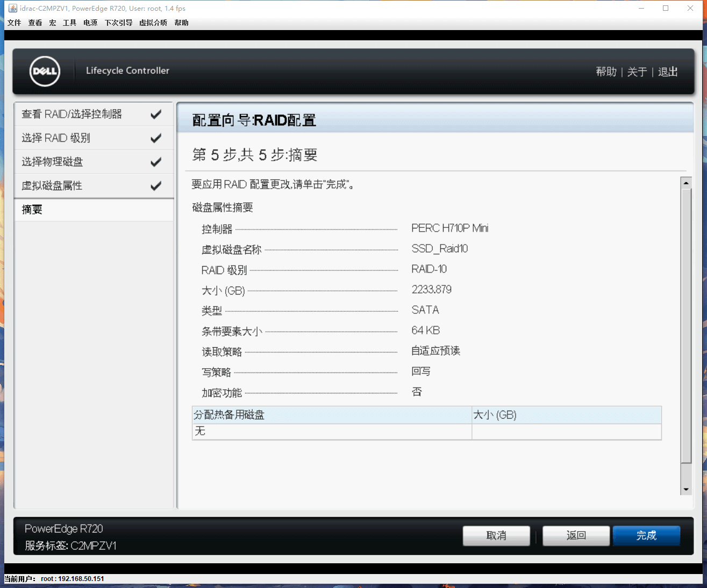This screenshot has height=588, width=707.
Task: Click the 退出 link
Action: (x=668, y=71)
